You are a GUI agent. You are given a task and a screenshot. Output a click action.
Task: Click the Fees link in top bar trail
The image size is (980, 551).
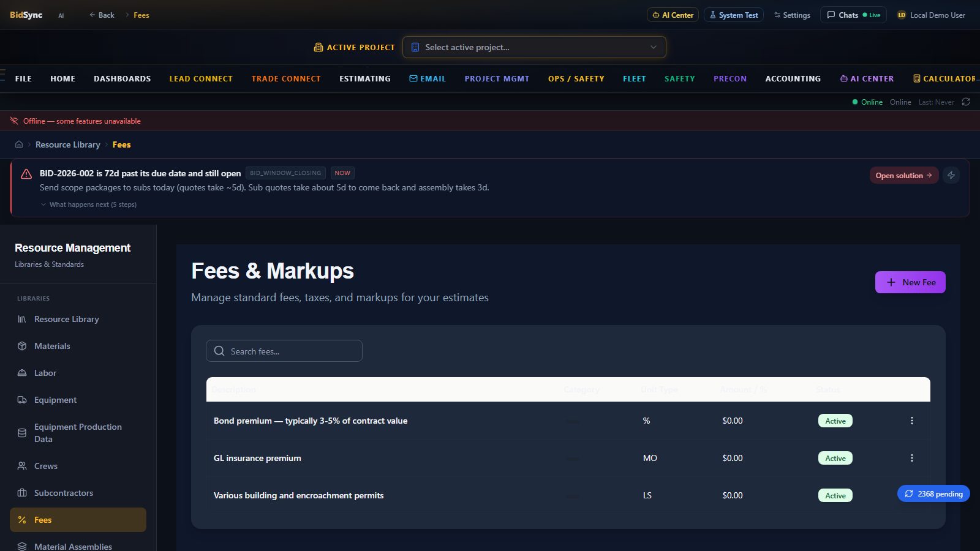[x=141, y=15]
